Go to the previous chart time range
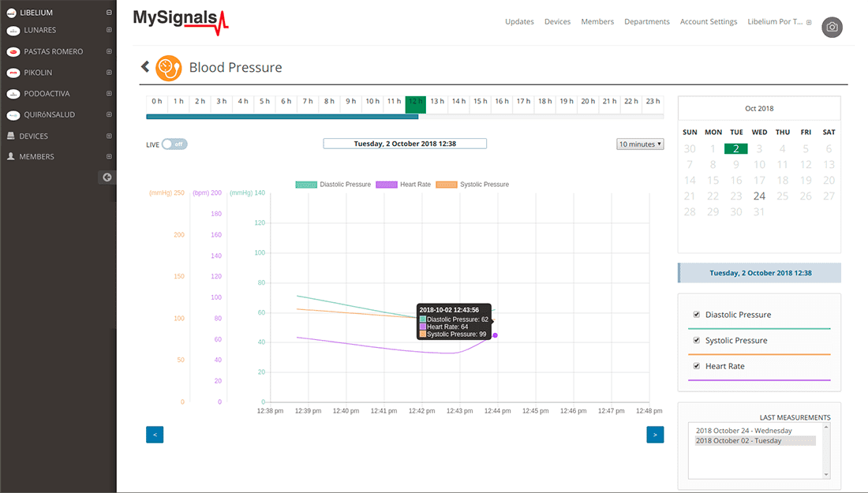This screenshot has width=868, height=493. click(x=155, y=435)
